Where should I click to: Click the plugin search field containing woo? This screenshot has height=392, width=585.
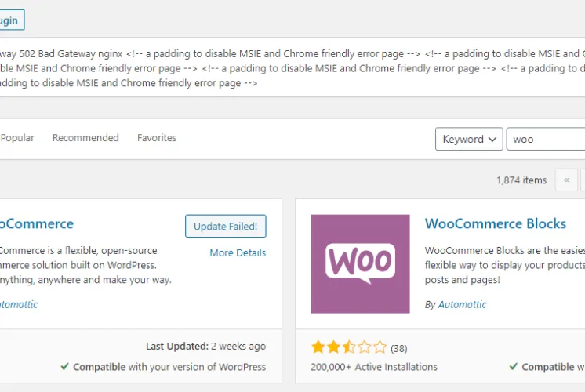point(546,139)
